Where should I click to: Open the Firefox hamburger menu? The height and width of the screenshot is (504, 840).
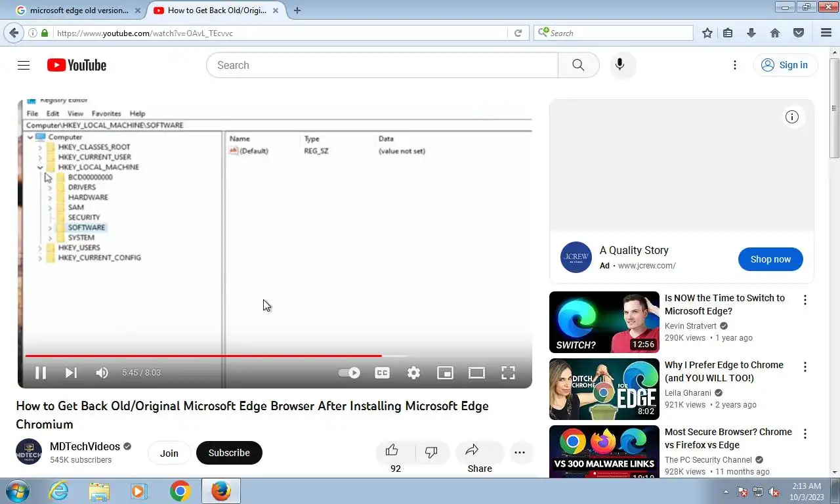[x=826, y=33]
